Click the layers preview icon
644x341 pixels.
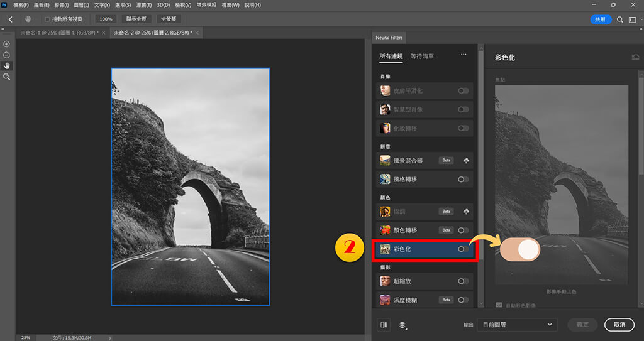pos(402,325)
